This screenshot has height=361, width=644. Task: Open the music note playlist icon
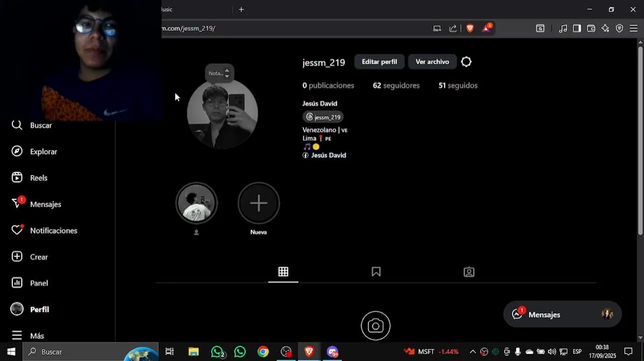click(x=563, y=29)
